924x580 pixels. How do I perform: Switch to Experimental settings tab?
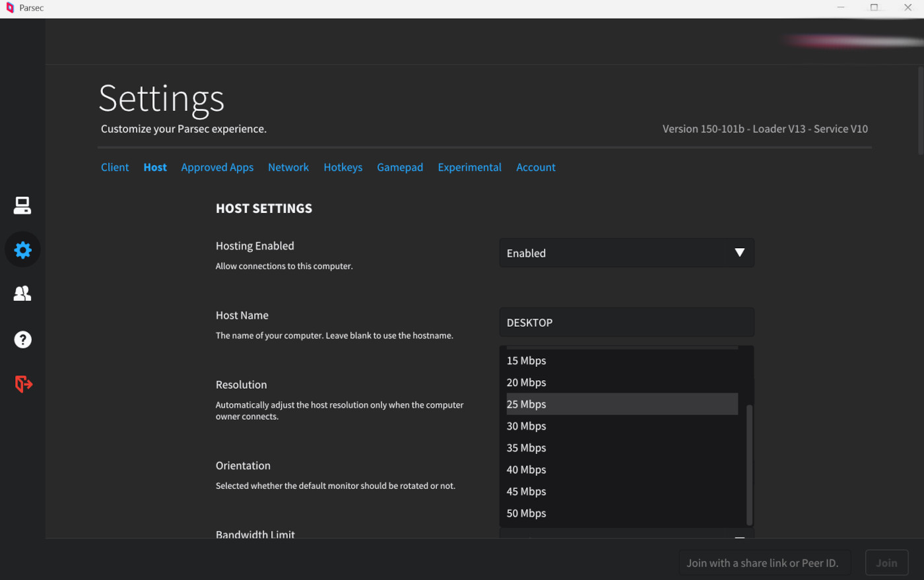click(x=469, y=168)
